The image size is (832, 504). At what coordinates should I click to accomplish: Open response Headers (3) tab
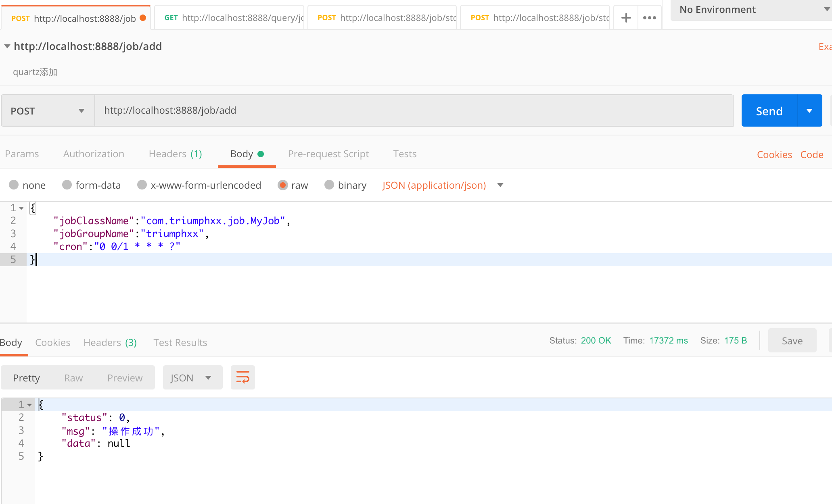(x=110, y=342)
